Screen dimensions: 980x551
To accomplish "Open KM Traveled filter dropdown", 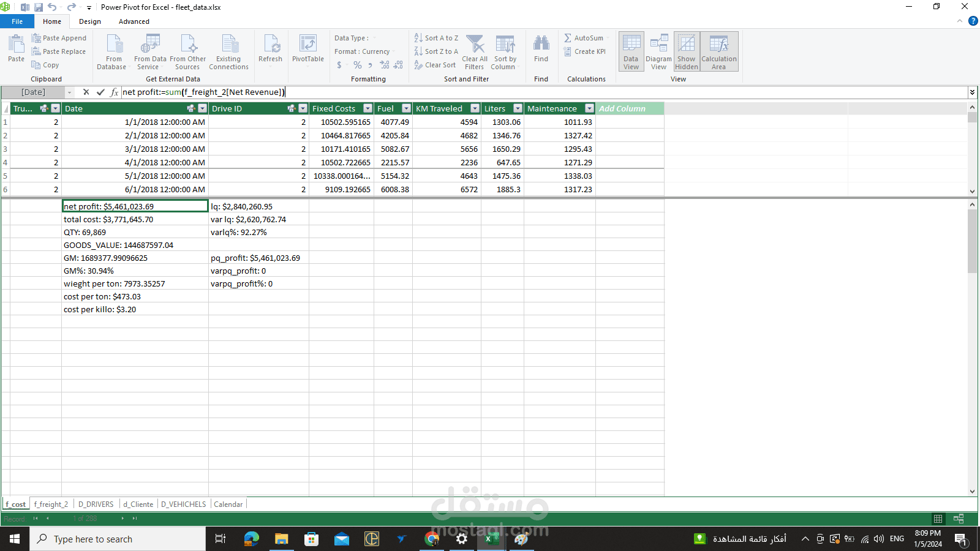I will point(475,108).
